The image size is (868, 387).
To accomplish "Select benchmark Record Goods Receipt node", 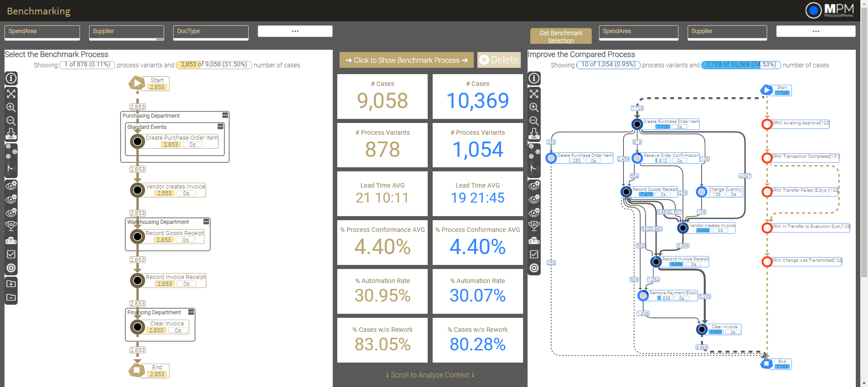I will (x=167, y=236).
